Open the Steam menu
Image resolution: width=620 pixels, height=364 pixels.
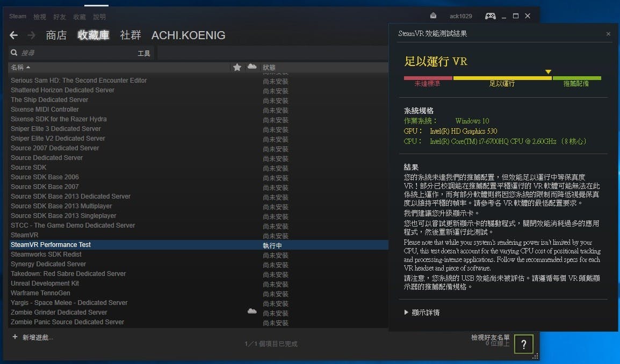(x=18, y=16)
